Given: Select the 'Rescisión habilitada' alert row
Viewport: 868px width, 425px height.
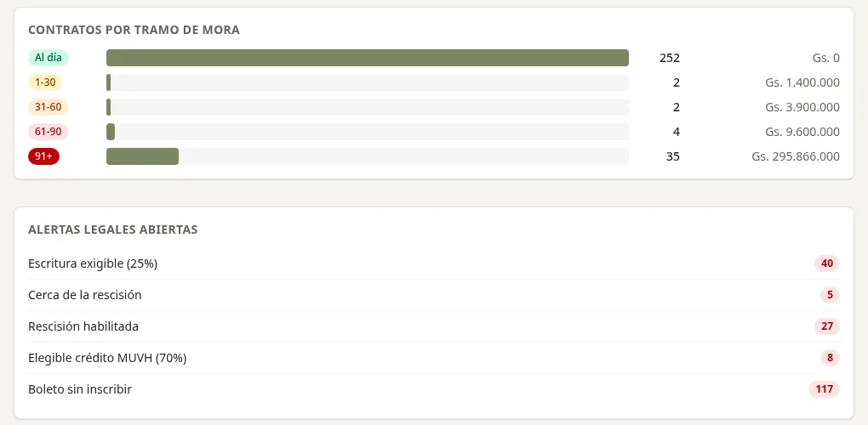Looking at the screenshot, I should [x=434, y=326].
